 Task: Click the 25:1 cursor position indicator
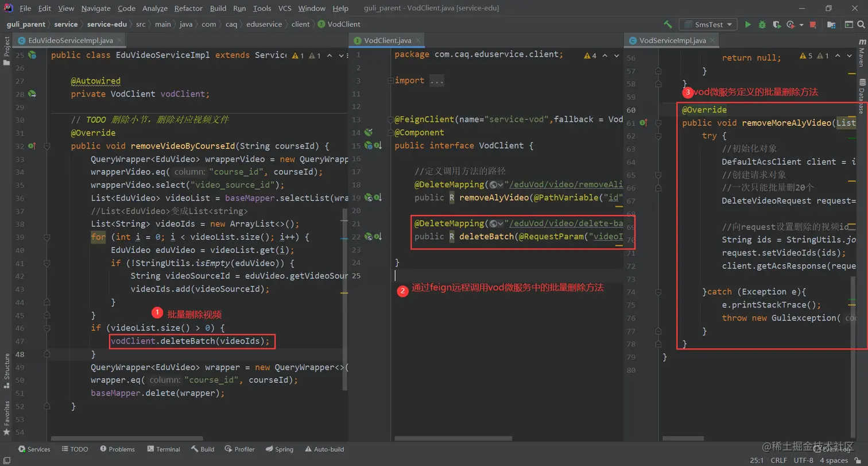coord(757,460)
